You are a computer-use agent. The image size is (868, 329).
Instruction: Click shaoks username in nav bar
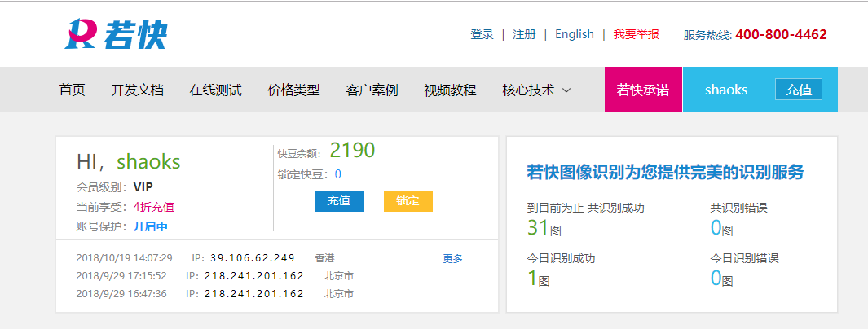[x=726, y=90]
